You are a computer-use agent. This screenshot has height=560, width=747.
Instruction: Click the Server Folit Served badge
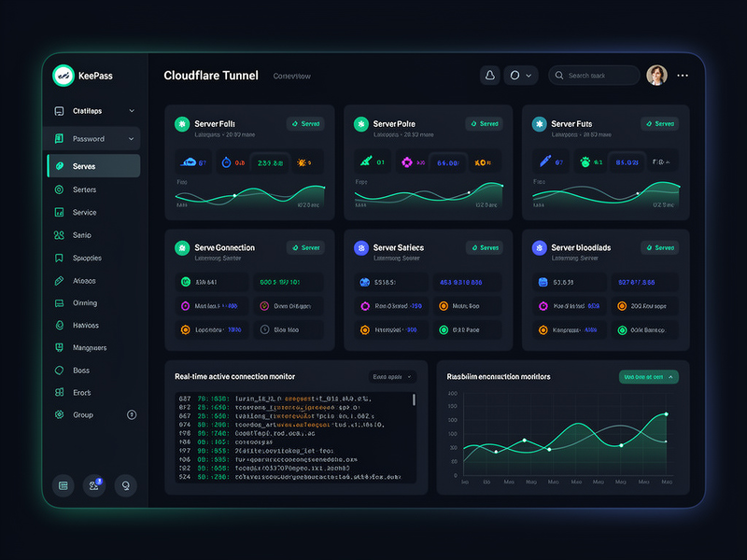305,124
